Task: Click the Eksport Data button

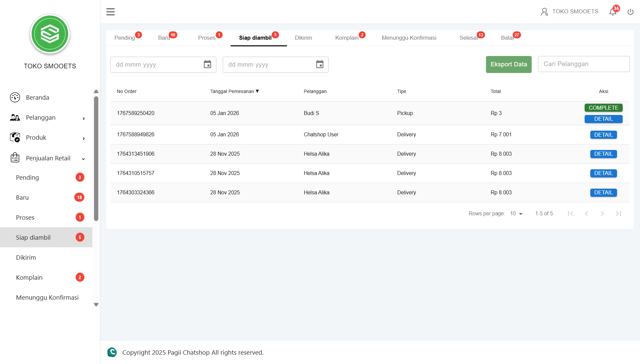Action: pyautogui.click(x=508, y=64)
